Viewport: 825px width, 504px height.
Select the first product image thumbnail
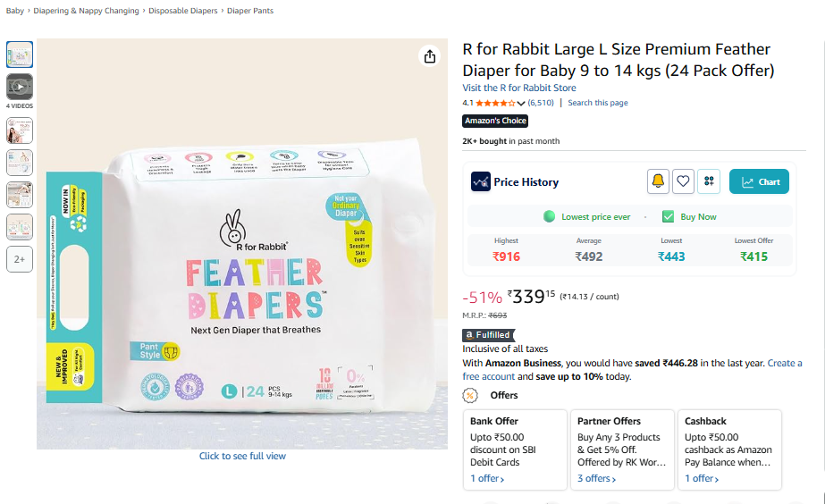click(x=20, y=55)
